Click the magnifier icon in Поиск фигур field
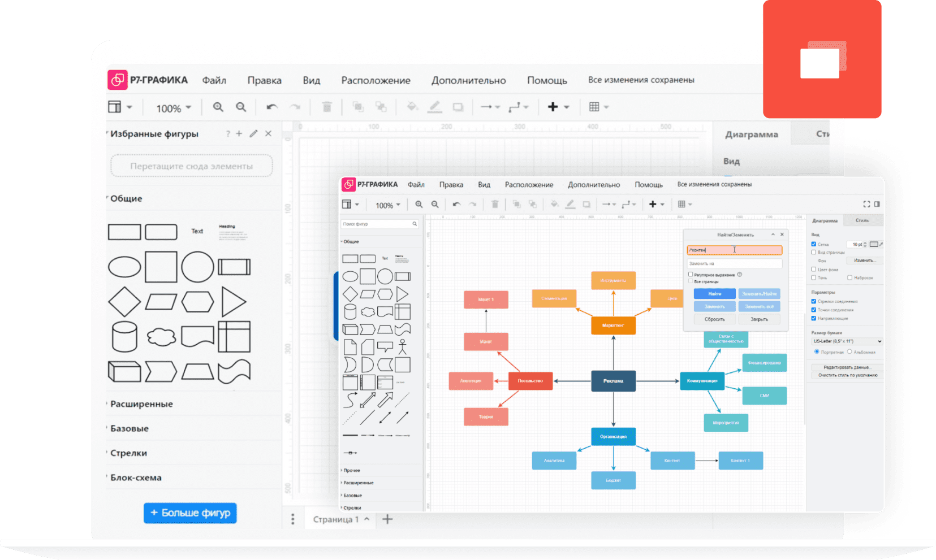The image size is (936, 560). pyautogui.click(x=415, y=224)
